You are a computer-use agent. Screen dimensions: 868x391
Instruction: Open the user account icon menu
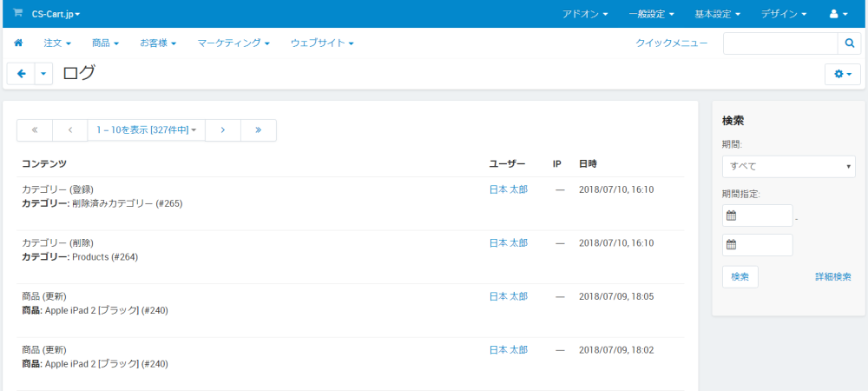(x=838, y=14)
